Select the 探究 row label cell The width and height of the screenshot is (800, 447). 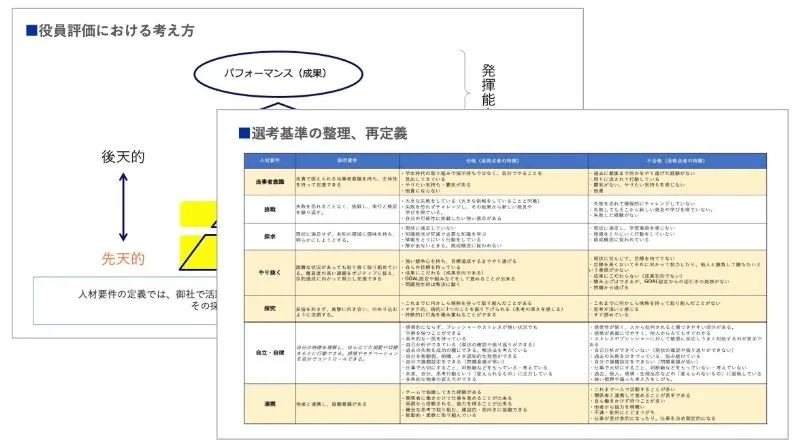click(x=269, y=309)
